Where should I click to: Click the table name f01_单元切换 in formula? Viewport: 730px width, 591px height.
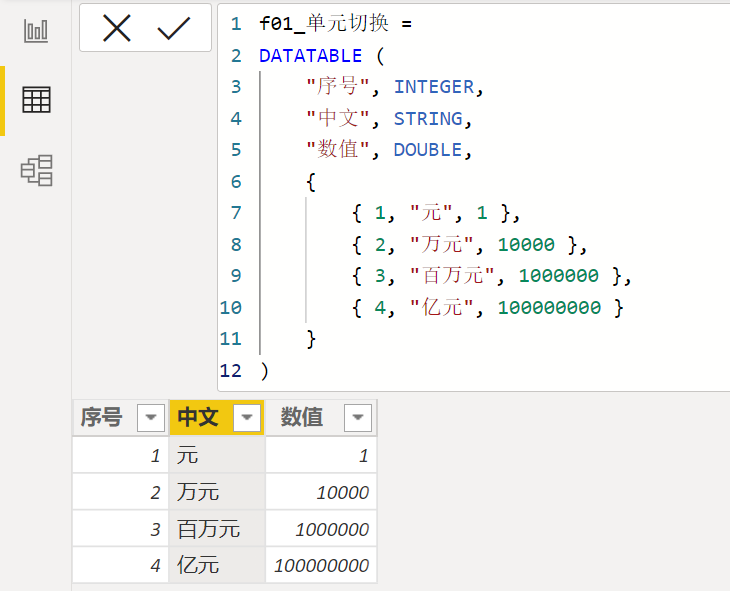pos(324,23)
